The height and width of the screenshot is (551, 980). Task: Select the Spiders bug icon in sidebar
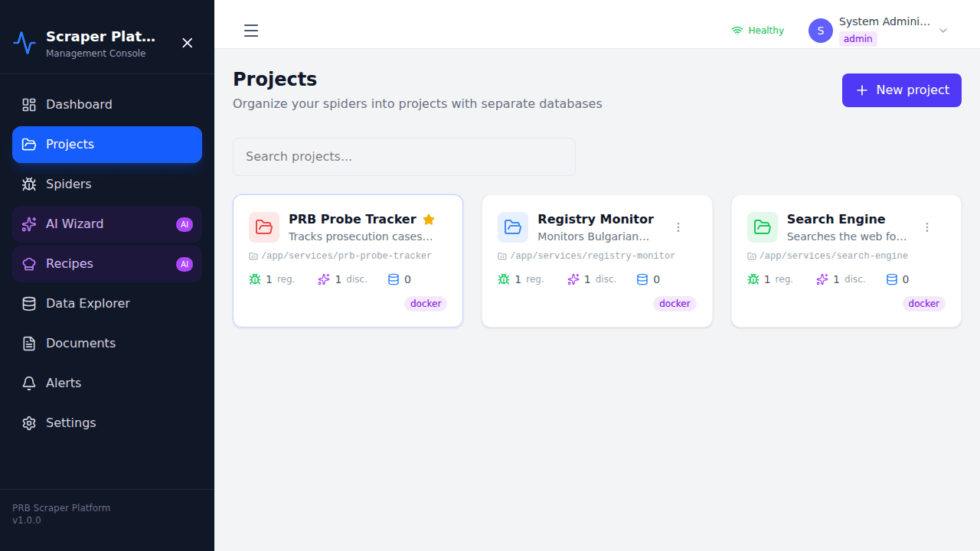pos(29,184)
